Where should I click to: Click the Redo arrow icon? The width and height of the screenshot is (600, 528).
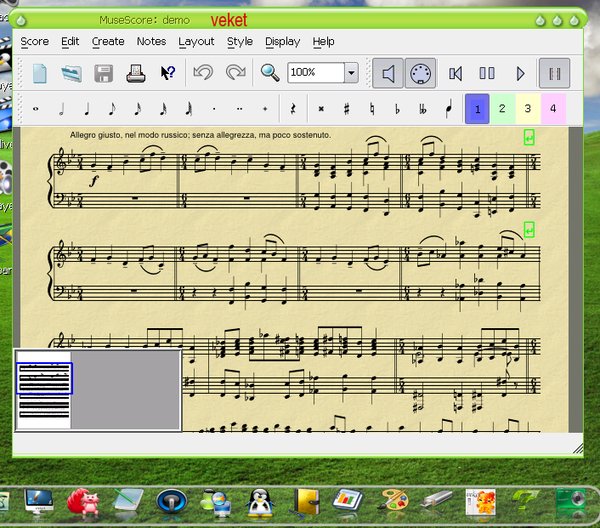coord(235,73)
